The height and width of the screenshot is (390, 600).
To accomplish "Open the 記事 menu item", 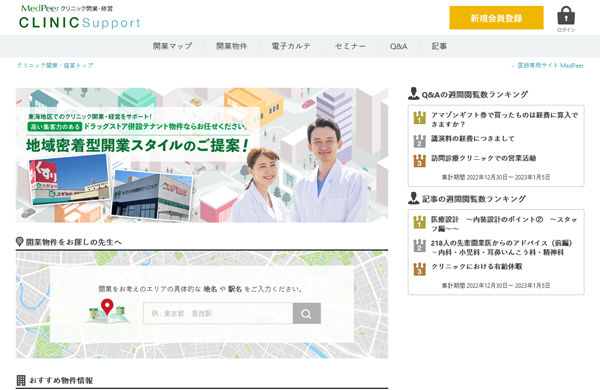I will 439,46.
